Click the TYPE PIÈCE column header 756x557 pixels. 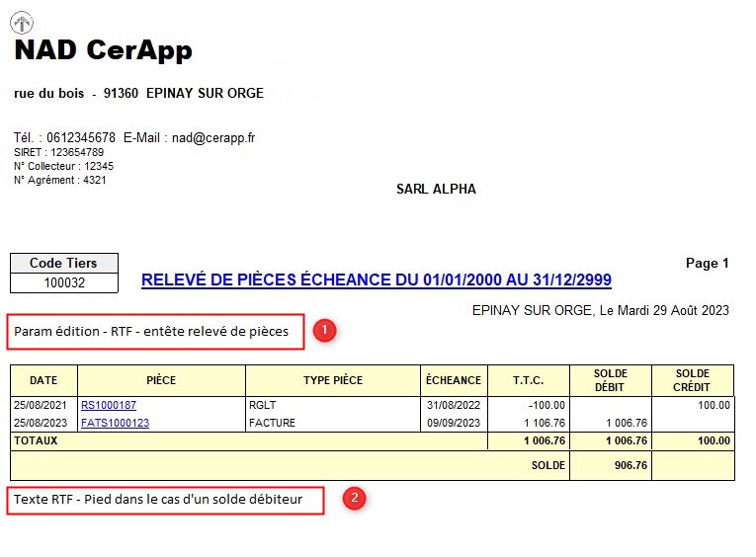click(x=333, y=380)
